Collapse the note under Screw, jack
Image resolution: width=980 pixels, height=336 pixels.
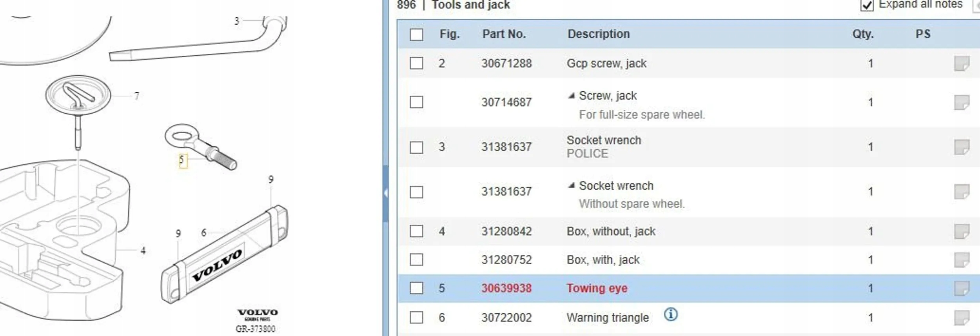pos(572,96)
